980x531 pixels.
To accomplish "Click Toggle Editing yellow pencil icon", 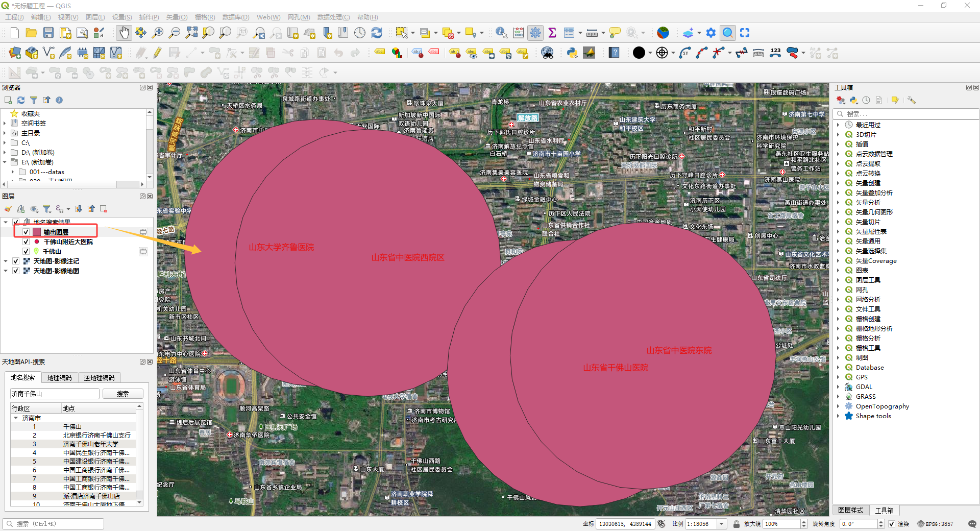I will 157,53.
